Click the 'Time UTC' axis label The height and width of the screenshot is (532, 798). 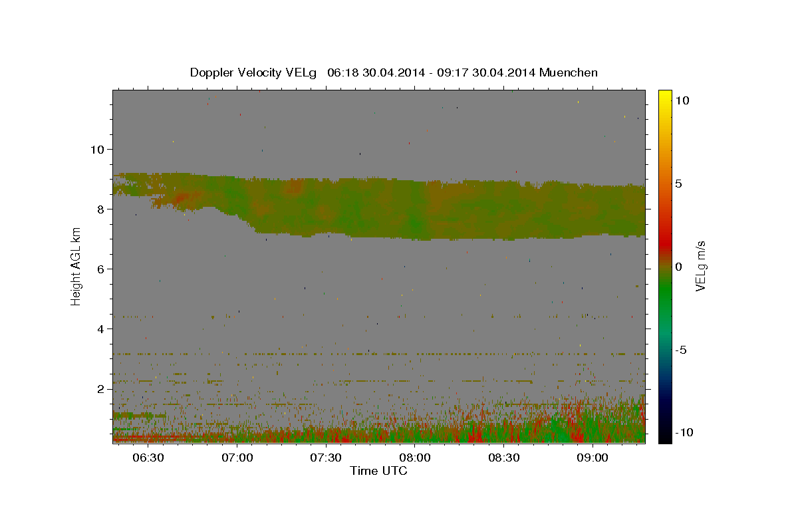pyautogui.click(x=378, y=471)
